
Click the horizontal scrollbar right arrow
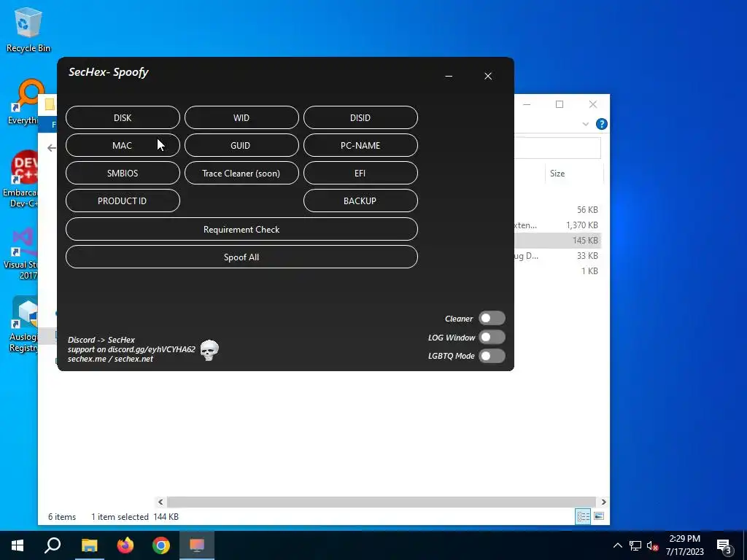(603, 502)
